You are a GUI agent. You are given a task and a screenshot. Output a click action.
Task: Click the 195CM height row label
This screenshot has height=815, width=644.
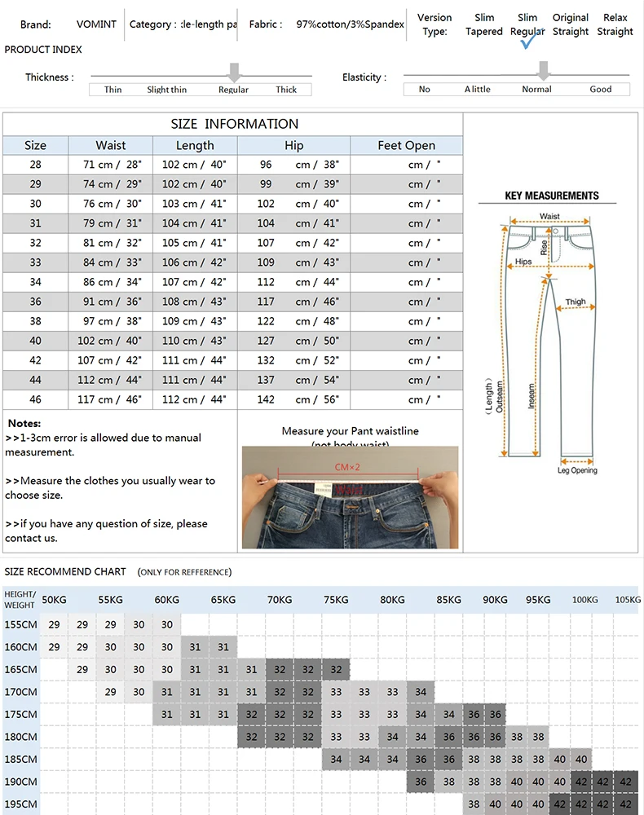coord(21,804)
